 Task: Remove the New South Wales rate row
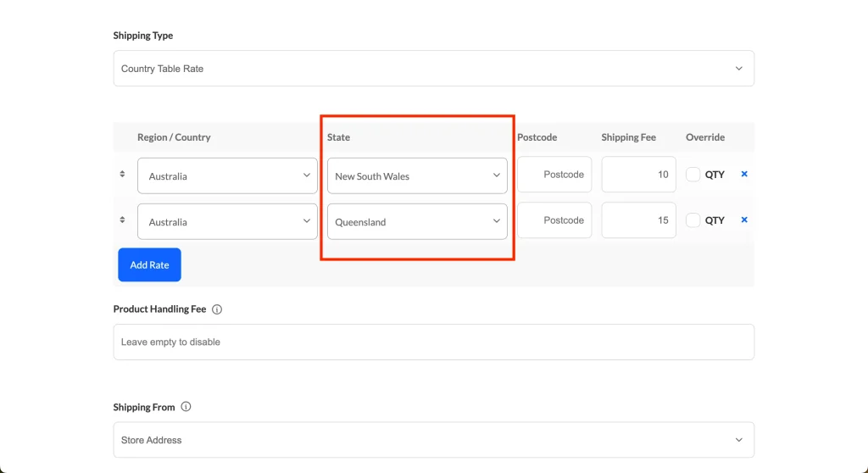744,174
